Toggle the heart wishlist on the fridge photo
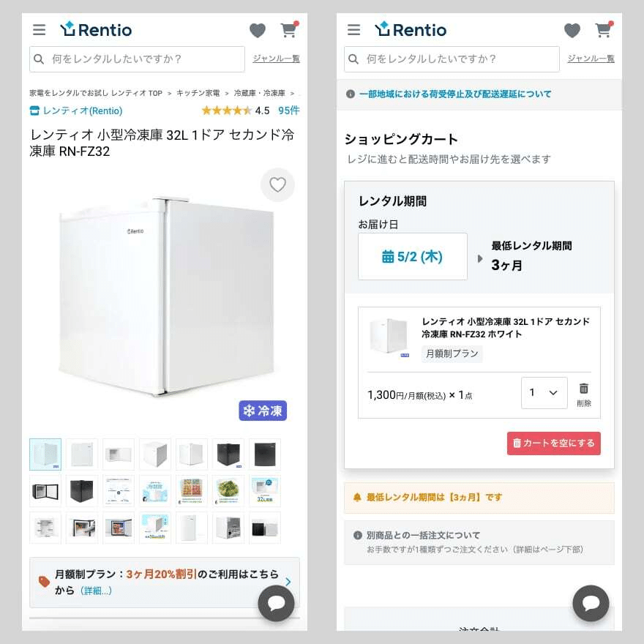The width and height of the screenshot is (644, 644). 277,185
